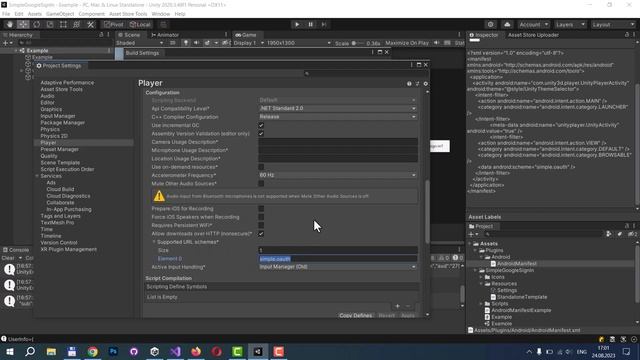
Task: Open Active Input Handling dropdown
Action: (338, 267)
